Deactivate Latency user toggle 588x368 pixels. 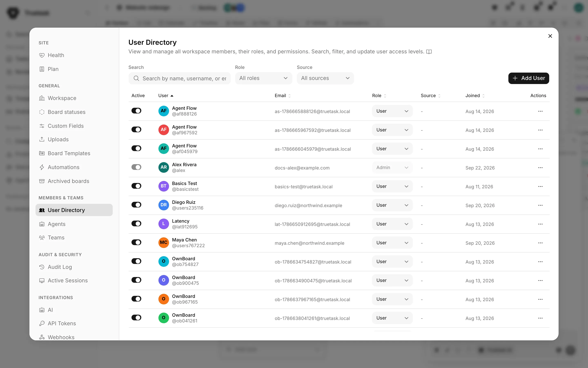point(136,223)
